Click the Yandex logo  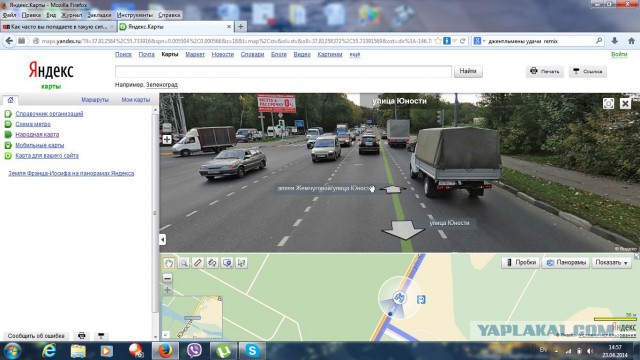(x=51, y=71)
